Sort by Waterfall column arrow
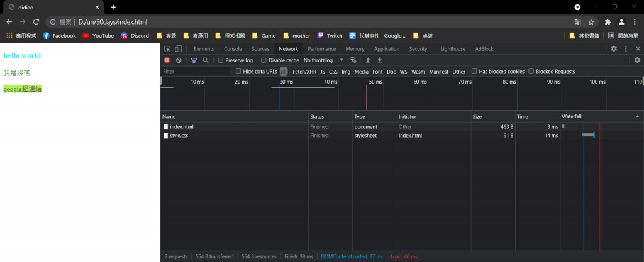Screen dimensions: 644x262 click(x=637, y=116)
